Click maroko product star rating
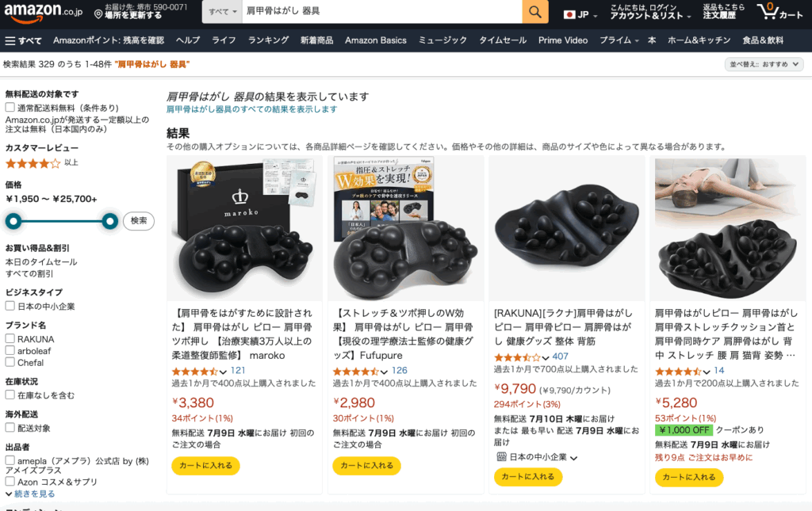 (195, 372)
